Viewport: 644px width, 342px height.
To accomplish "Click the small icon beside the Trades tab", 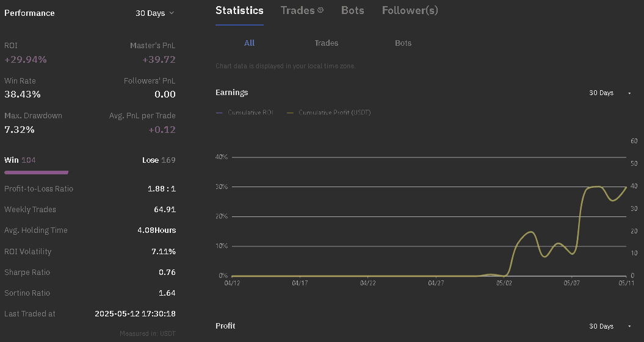I will 320,10.
